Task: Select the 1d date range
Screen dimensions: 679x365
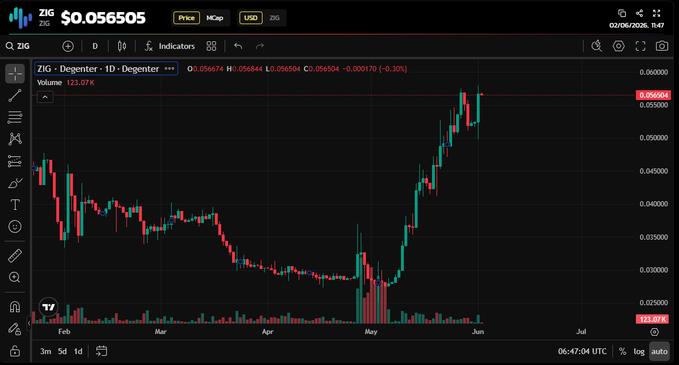Action: point(78,351)
